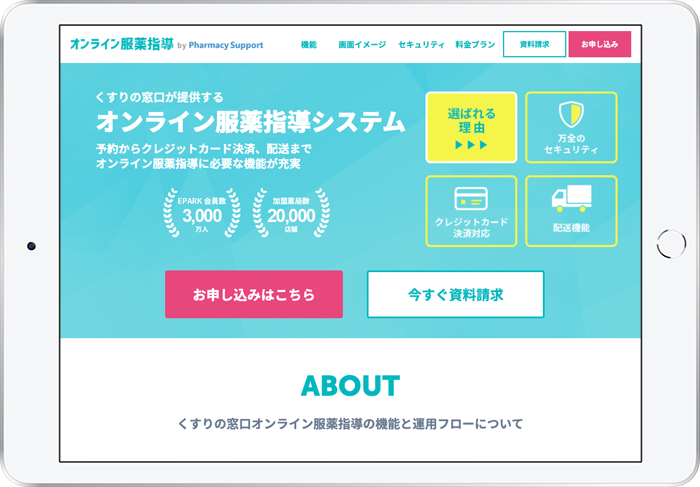Open the 機能 menu item
The image size is (700, 487).
point(308,45)
